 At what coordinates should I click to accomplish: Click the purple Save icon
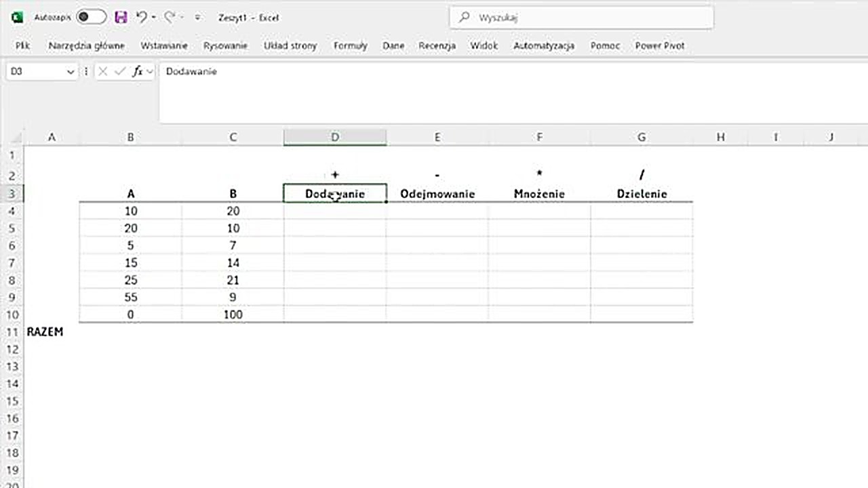point(121,18)
